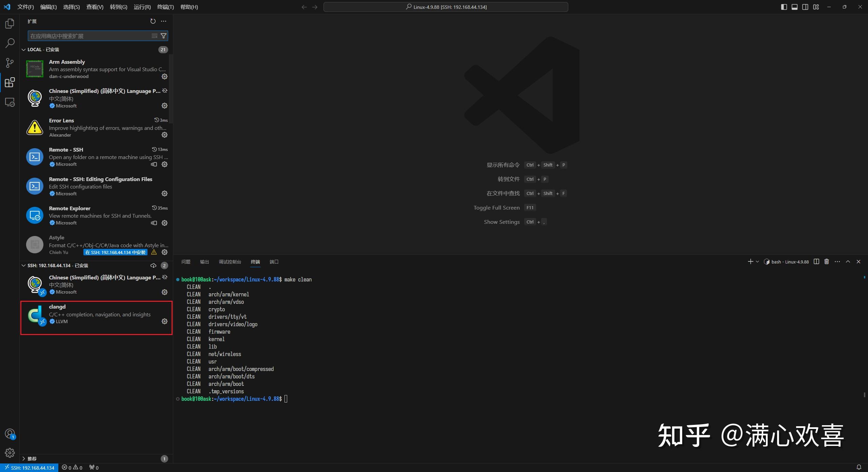868x472 pixels.
Task: Toggle the primary sidebar visibility
Action: (x=784, y=7)
